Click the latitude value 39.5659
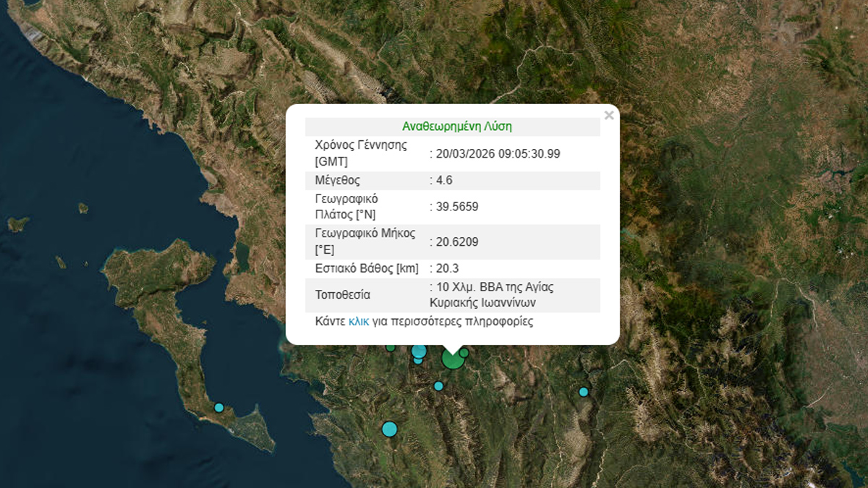The width and height of the screenshot is (868, 488). pyautogui.click(x=456, y=207)
